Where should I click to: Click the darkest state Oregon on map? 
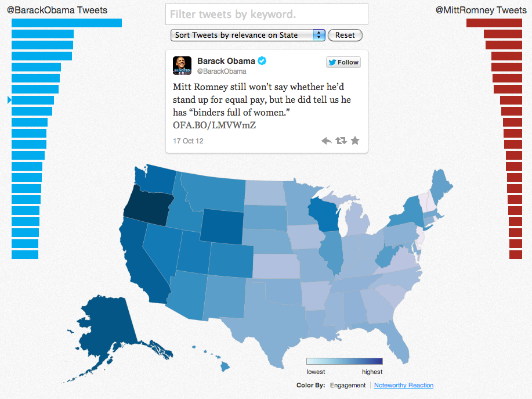147,207
